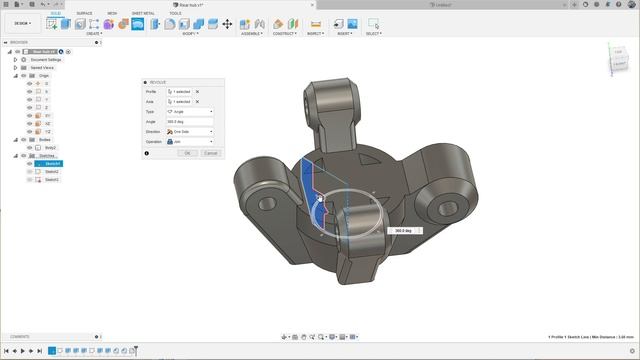Clear the Profile selection X
Image resolution: width=640 pixels, height=360 pixels.
[x=197, y=91]
